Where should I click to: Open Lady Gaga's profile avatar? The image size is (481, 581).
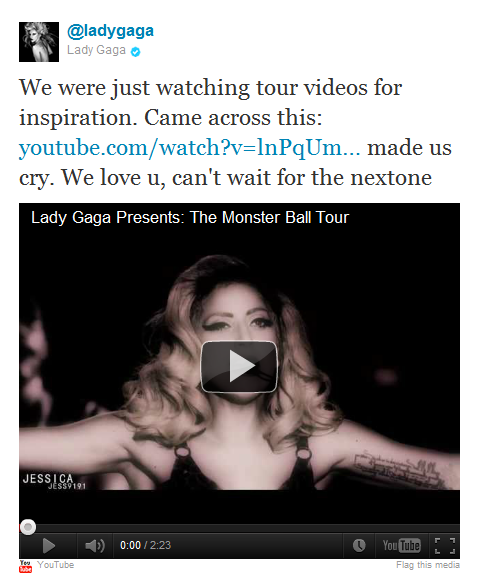(39, 42)
